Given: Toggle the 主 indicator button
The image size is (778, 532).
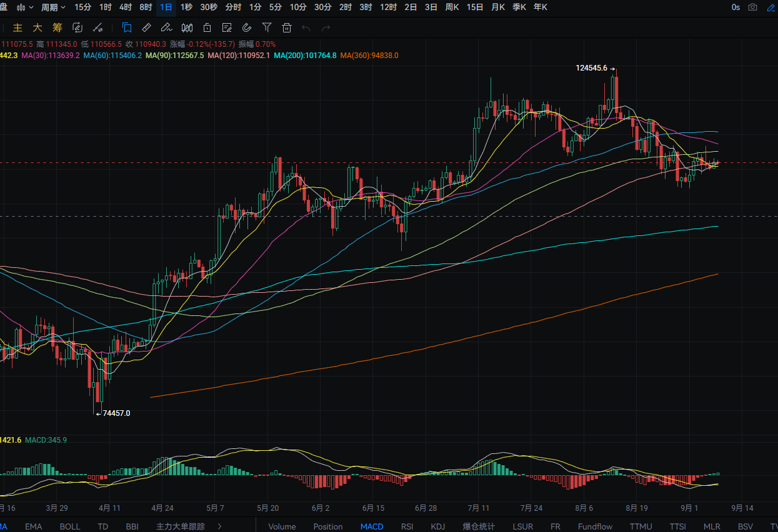Looking at the screenshot, I should (17, 27).
